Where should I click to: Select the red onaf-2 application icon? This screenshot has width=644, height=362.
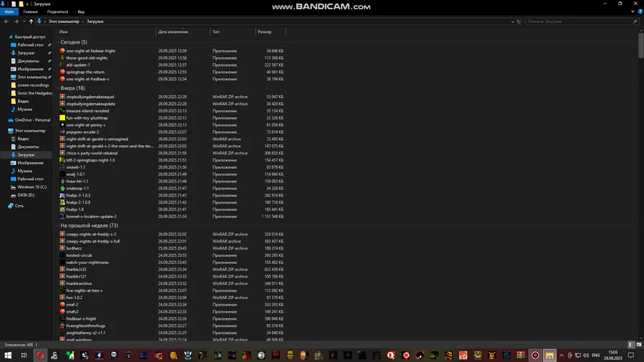62,305
